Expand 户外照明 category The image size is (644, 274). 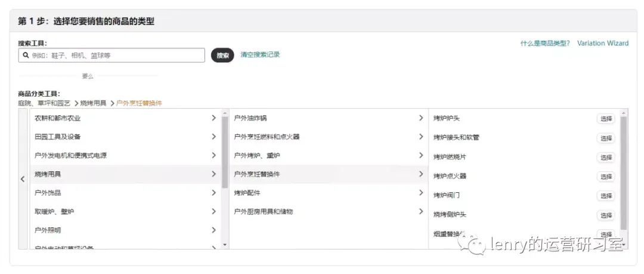click(x=213, y=230)
